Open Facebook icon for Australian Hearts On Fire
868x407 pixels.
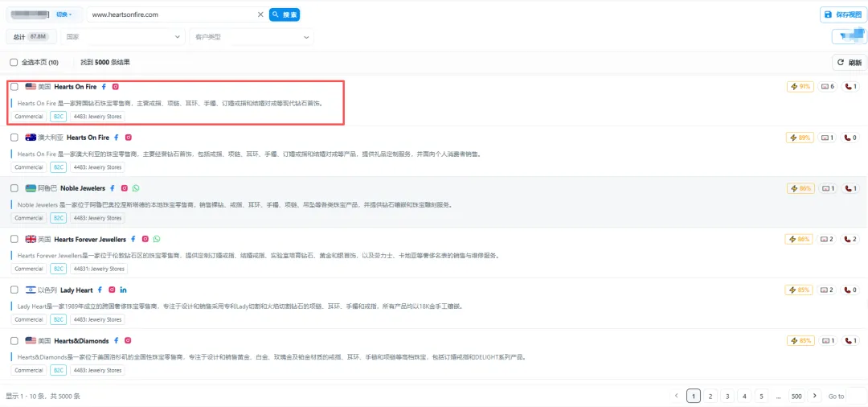pos(117,138)
